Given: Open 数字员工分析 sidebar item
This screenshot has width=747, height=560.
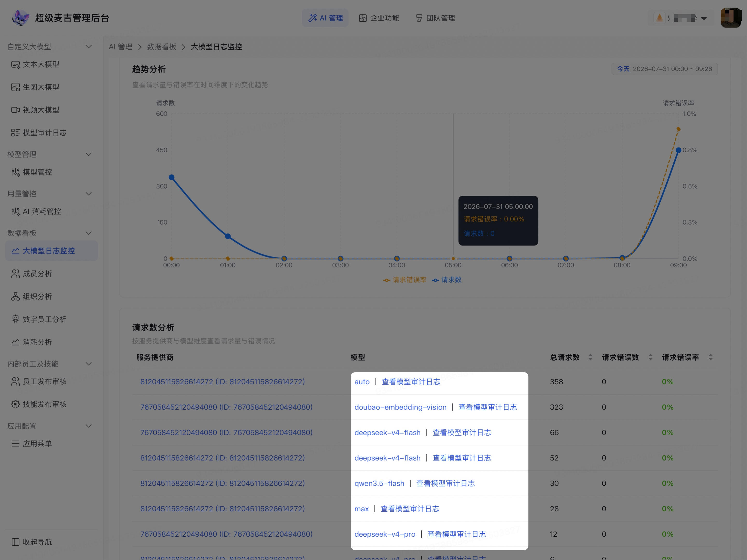Looking at the screenshot, I should [x=51, y=319].
